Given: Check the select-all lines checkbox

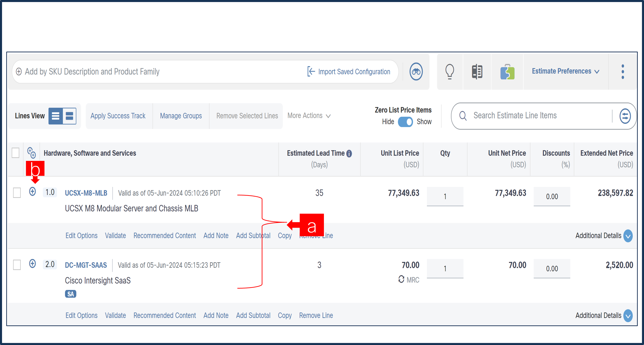Looking at the screenshot, I should coord(16,153).
